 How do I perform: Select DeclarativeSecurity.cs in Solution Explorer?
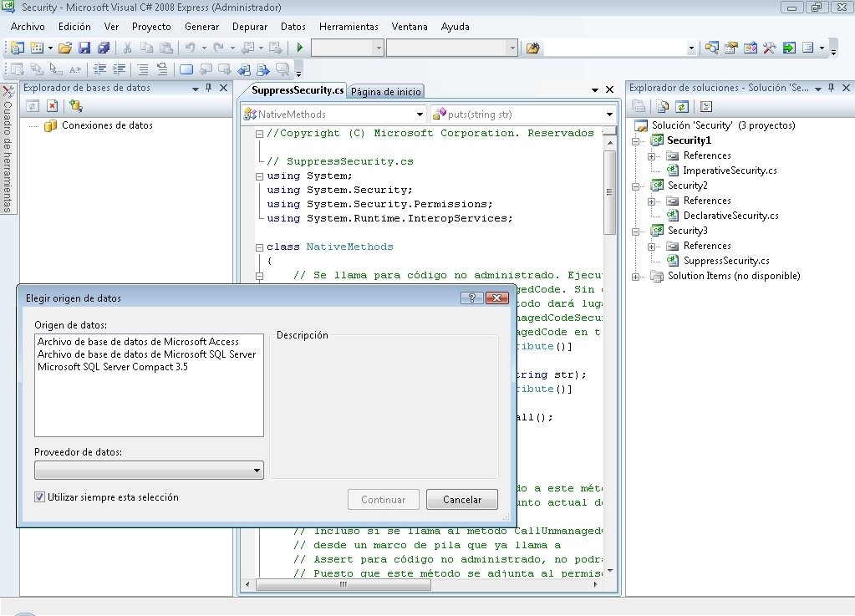click(x=730, y=216)
